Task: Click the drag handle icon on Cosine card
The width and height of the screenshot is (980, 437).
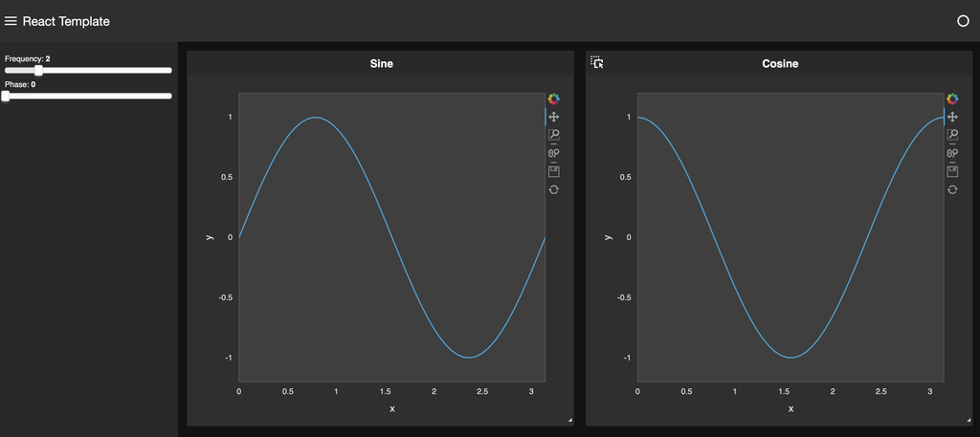Action: pyautogui.click(x=597, y=62)
